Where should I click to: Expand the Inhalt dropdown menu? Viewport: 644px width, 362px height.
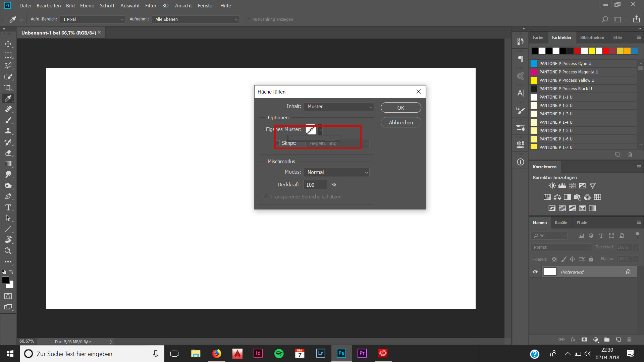[338, 106]
